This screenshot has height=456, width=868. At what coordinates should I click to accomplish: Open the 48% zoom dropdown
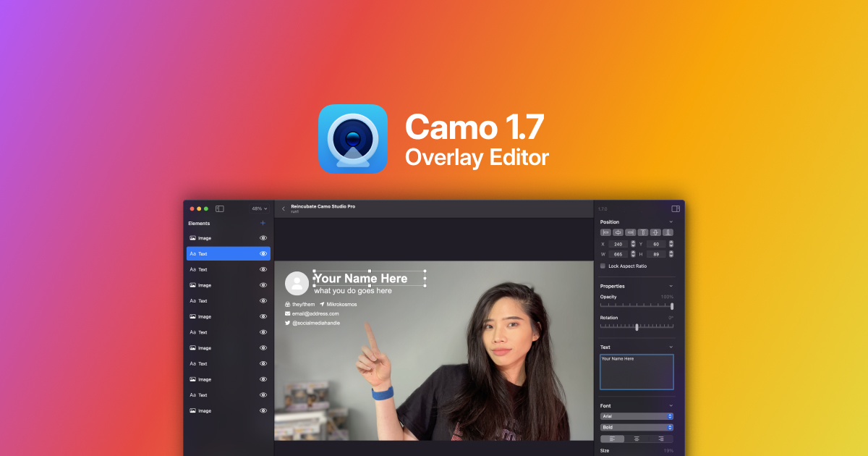tap(259, 208)
